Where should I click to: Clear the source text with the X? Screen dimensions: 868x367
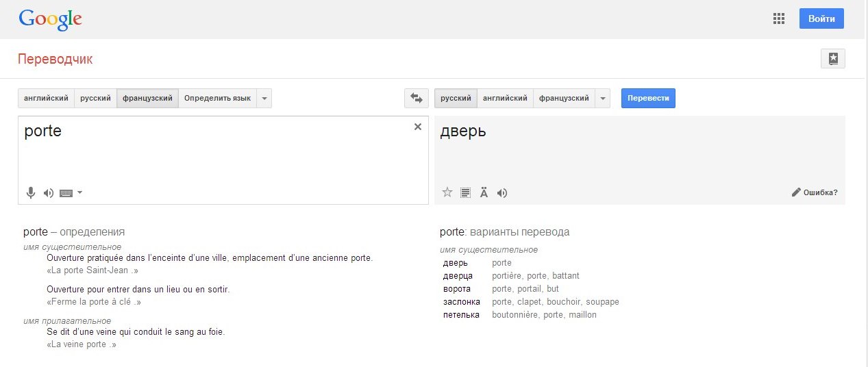[418, 127]
